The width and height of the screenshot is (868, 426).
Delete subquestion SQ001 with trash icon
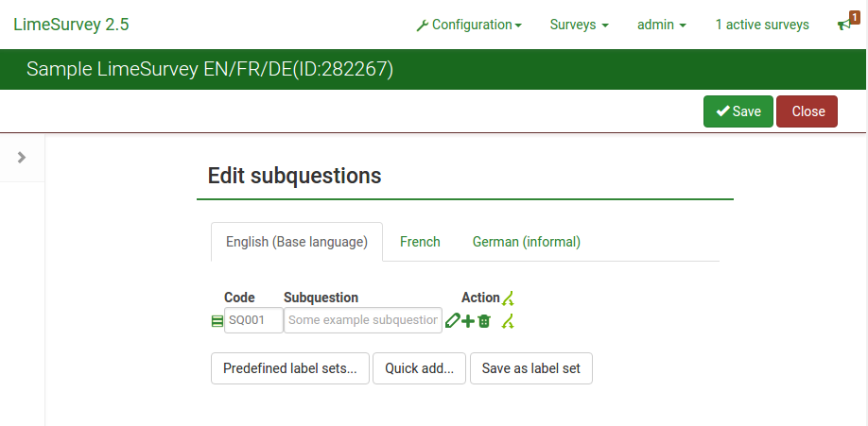pos(484,321)
